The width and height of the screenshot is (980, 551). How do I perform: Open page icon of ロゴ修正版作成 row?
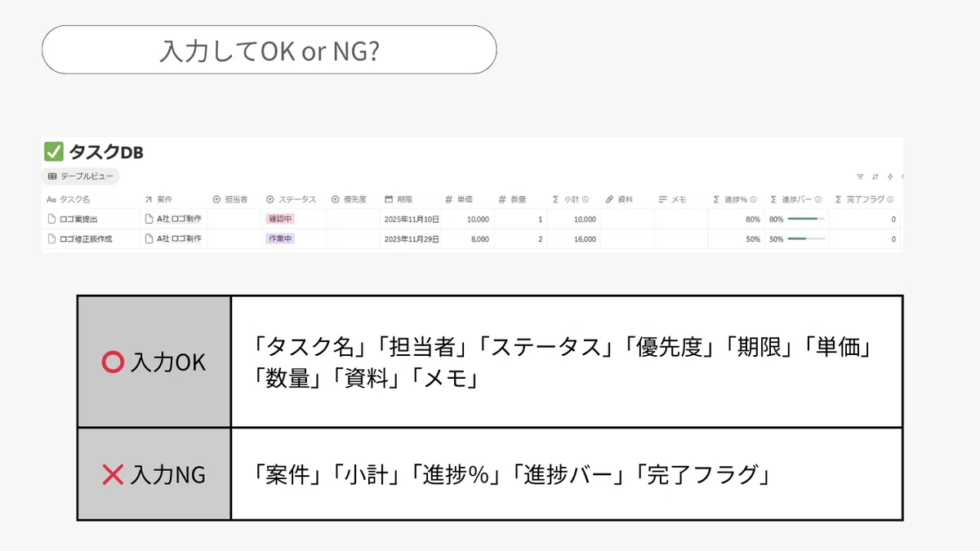[51, 239]
